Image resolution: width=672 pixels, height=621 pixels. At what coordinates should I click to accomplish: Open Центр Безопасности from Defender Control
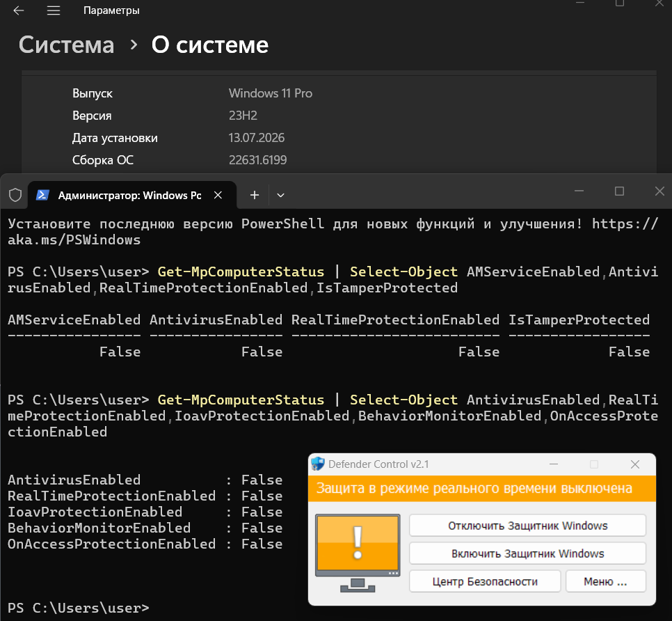click(x=485, y=581)
